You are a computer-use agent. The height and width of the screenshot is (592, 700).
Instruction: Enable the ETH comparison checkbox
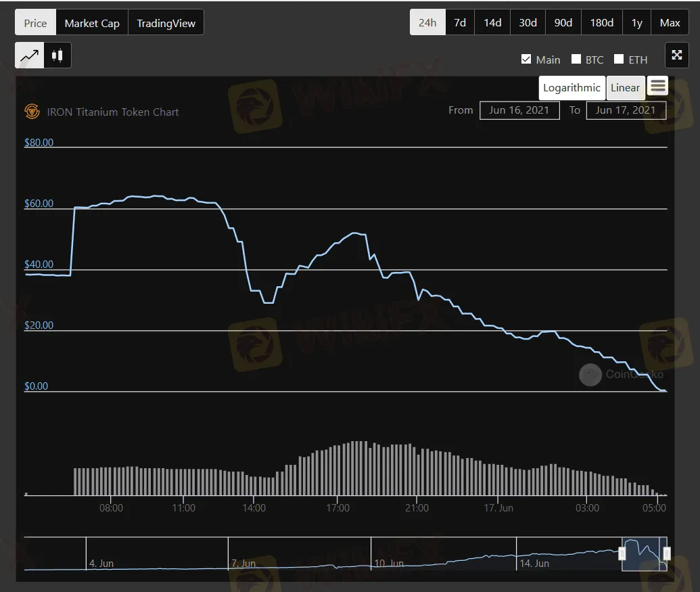pos(619,60)
